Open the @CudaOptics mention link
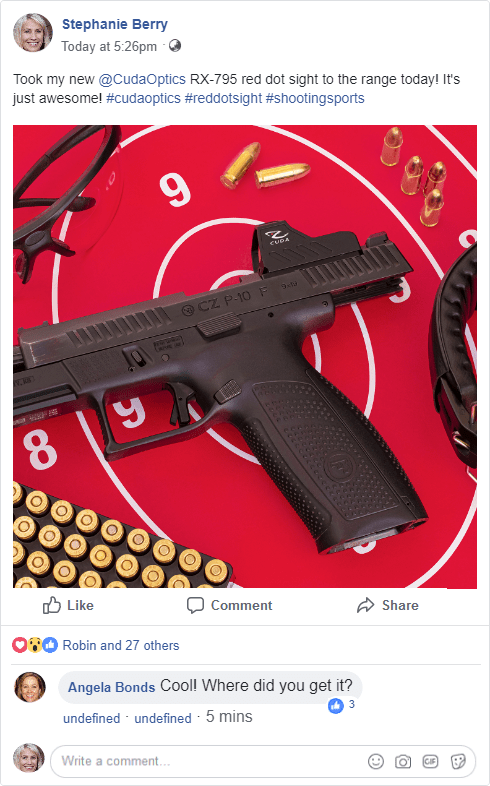490x786 pixels. click(142, 79)
